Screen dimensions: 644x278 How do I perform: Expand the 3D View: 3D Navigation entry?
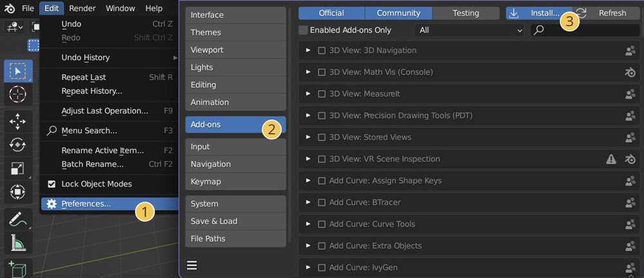click(308, 50)
